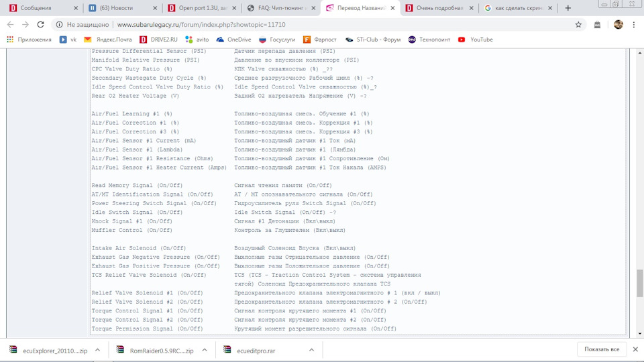Screen dimensions: 644x362
Task: Reload the current page
Action: (x=40, y=25)
